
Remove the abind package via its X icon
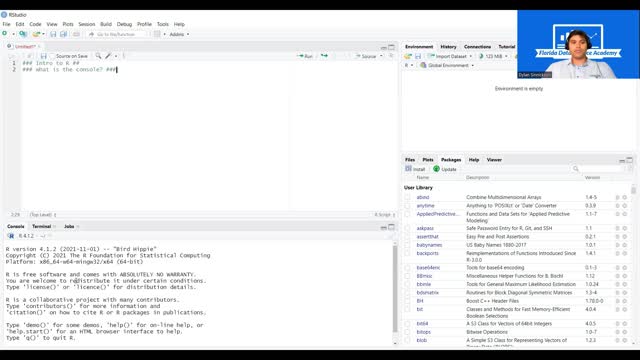[x=624, y=198]
